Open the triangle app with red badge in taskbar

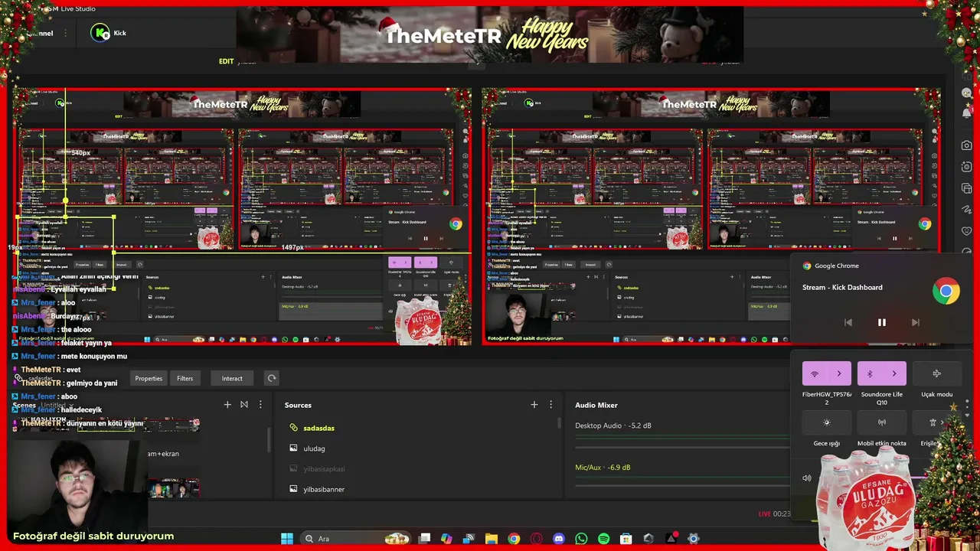click(671, 539)
